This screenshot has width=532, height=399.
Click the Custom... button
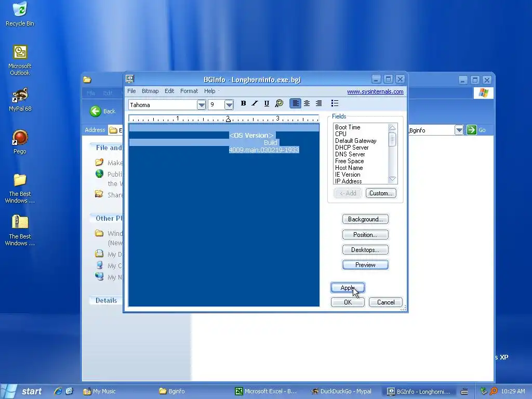pyautogui.click(x=381, y=193)
